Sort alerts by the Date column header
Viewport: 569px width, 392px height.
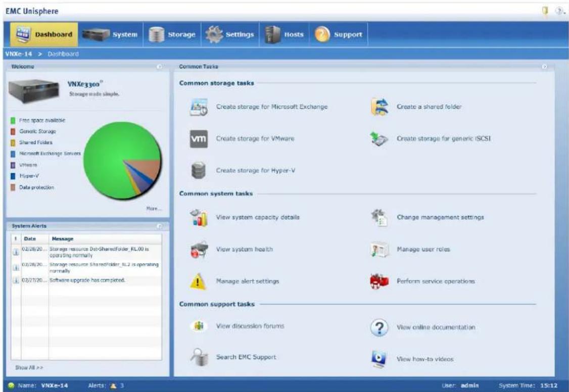[x=35, y=239]
